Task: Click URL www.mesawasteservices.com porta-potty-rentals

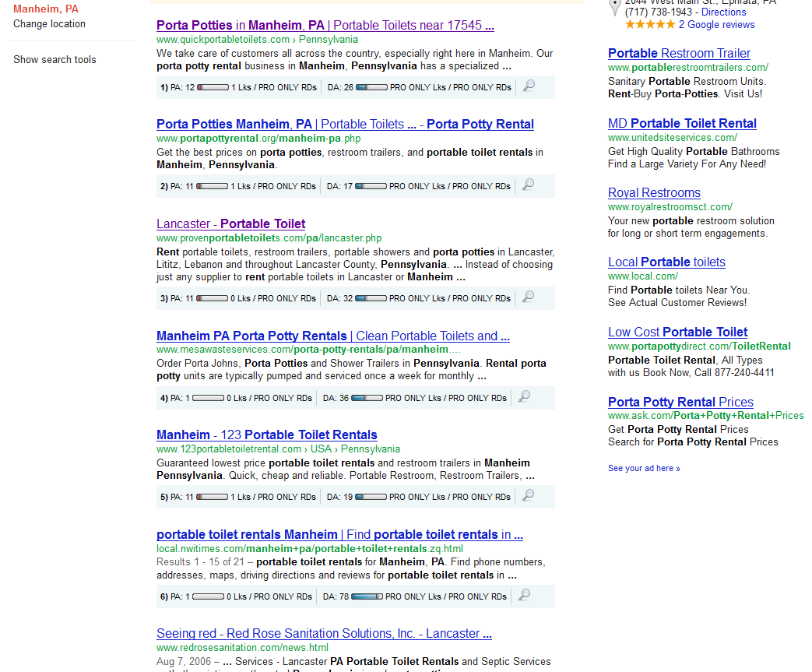Action: pyautogui.click(x=308, y=349)
